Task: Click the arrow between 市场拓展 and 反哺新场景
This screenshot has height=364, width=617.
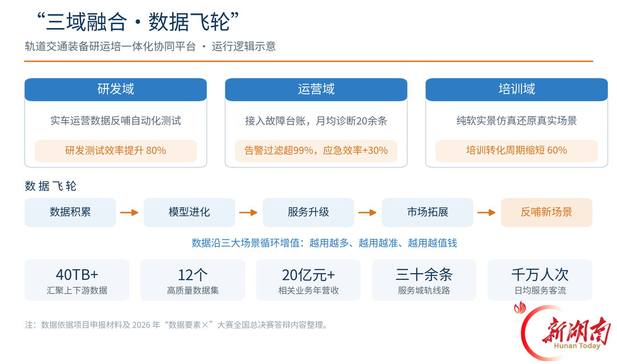Action: pos(487,213)
